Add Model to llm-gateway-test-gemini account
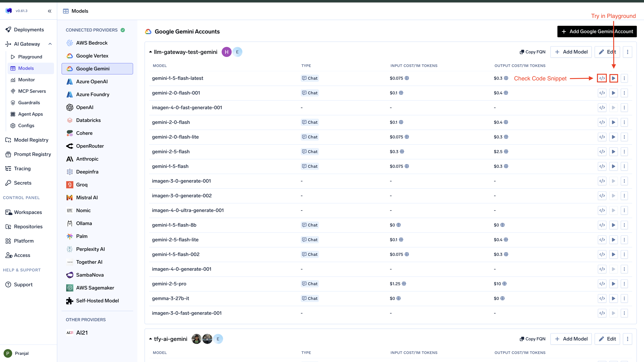 (x=571, y=52)
